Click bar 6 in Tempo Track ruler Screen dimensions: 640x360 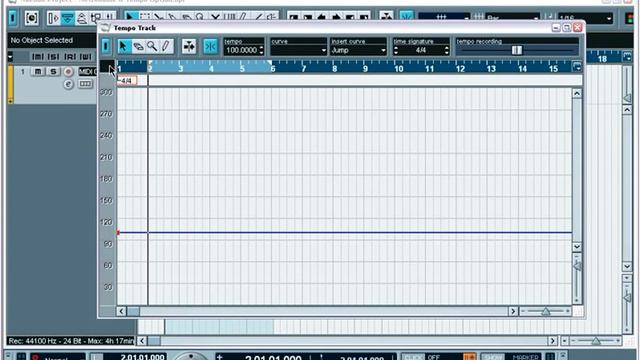pos(273,69)
